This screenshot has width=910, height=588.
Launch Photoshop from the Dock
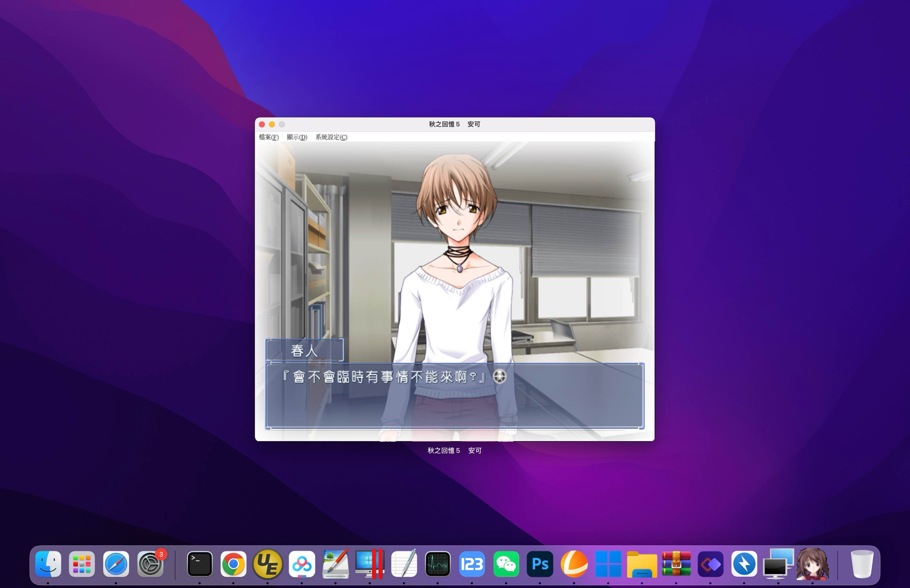tap(540, 564)
